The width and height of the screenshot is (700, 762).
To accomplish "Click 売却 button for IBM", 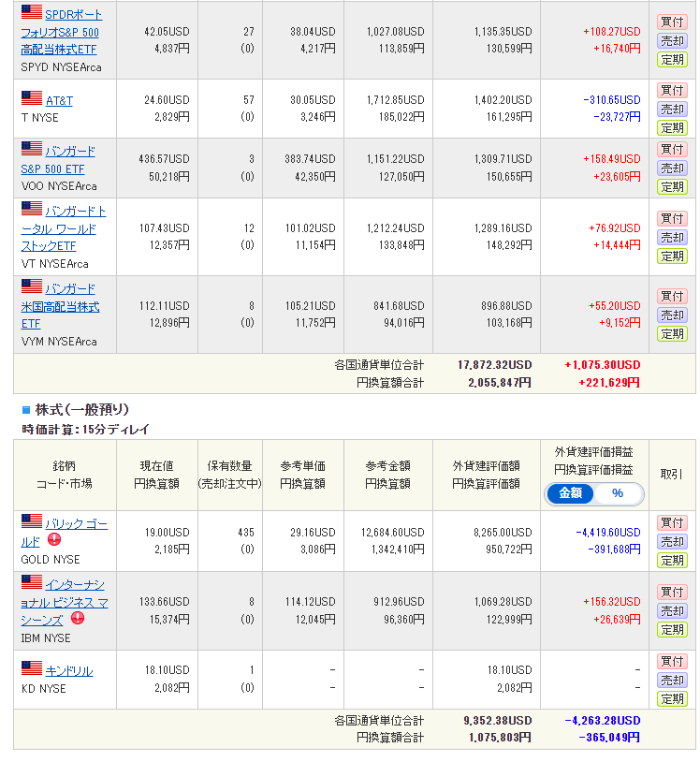I will click(x=672, y=611).
